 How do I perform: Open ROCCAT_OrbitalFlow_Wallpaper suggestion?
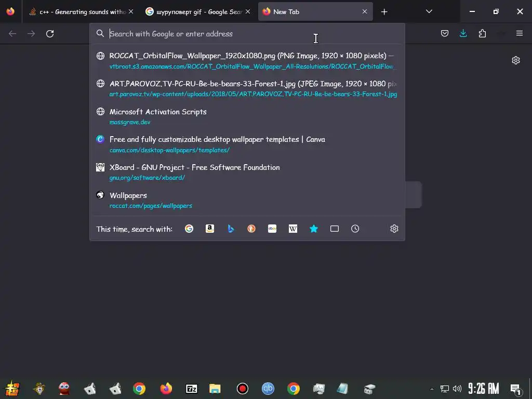click(x=247, y=61)
